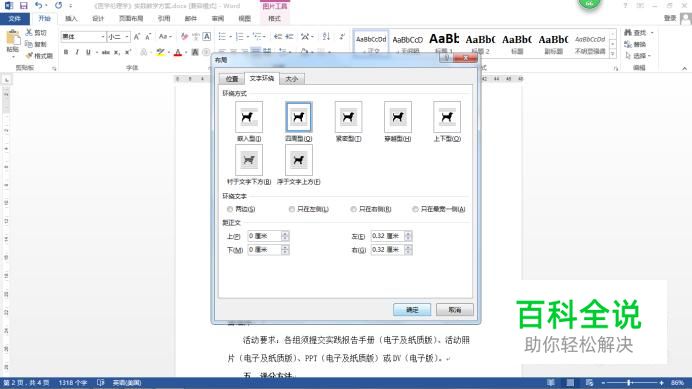Click the subscript x₂ icon

(117, 52)
